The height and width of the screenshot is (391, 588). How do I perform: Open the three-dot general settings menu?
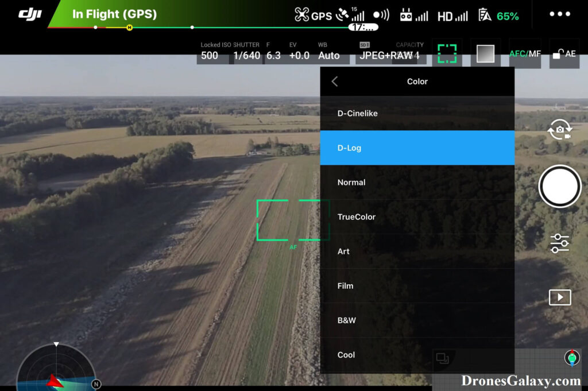click(x=560, y=14)
